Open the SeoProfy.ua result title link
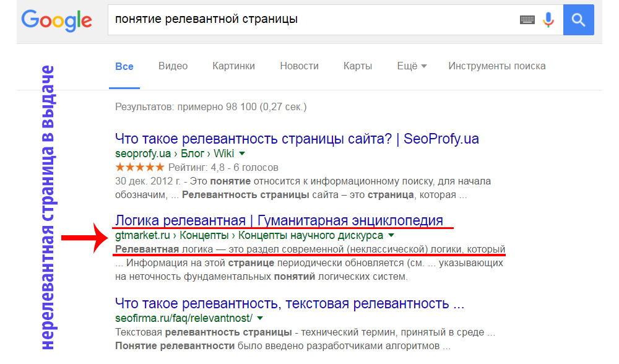Viewport: 619px width, 364px height. coord(297,139)
